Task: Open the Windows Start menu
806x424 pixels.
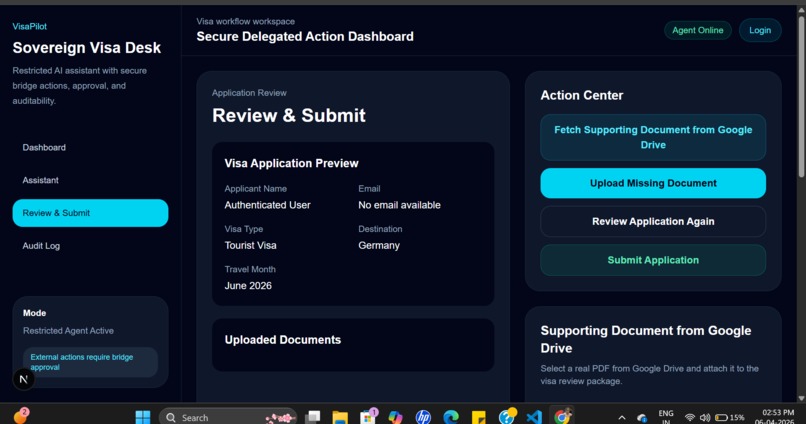Action: [142, 417]
